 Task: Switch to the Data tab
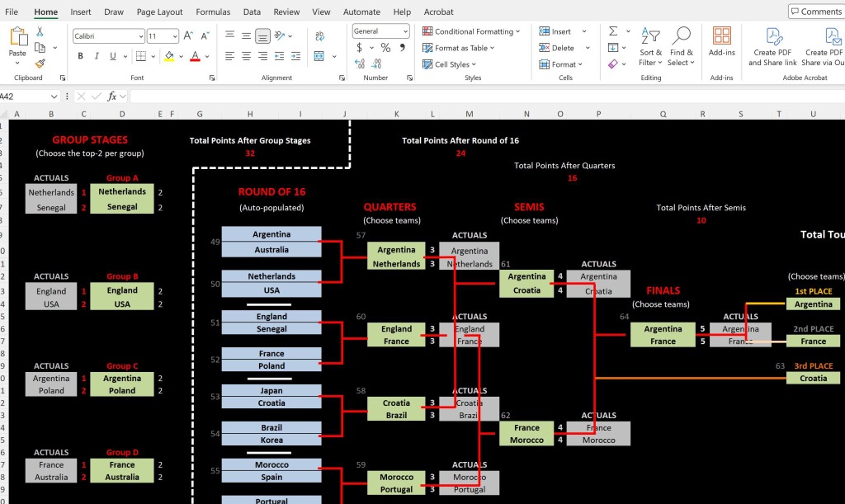tap(252, 12)
